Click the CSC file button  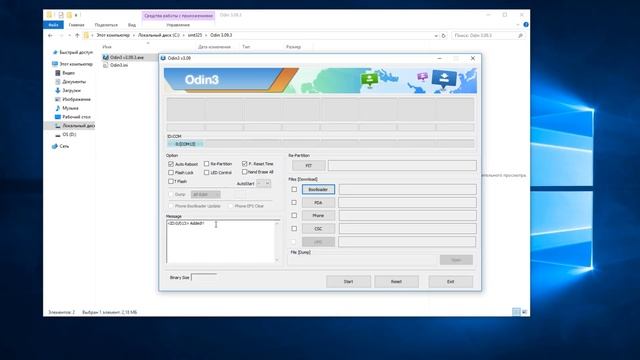318,229
